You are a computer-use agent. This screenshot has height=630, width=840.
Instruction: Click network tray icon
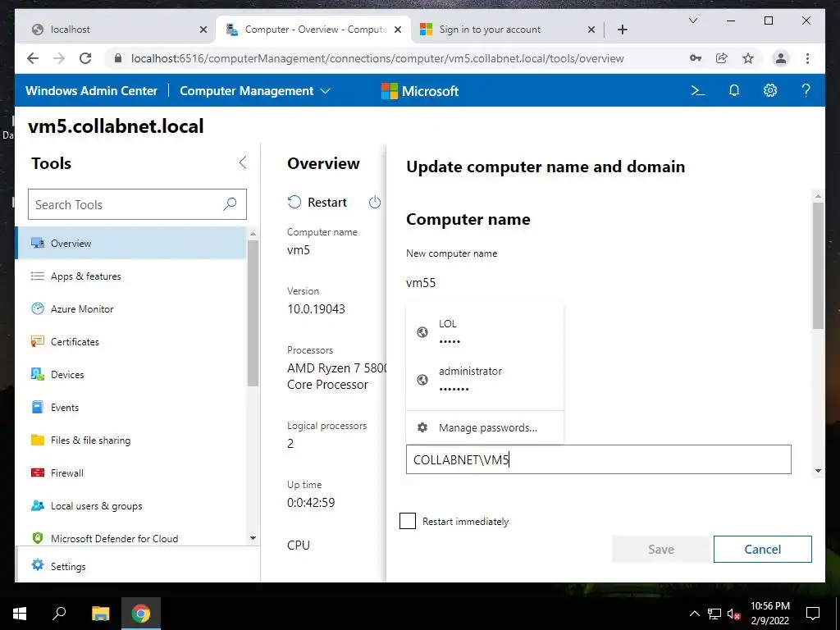(714, 614)
